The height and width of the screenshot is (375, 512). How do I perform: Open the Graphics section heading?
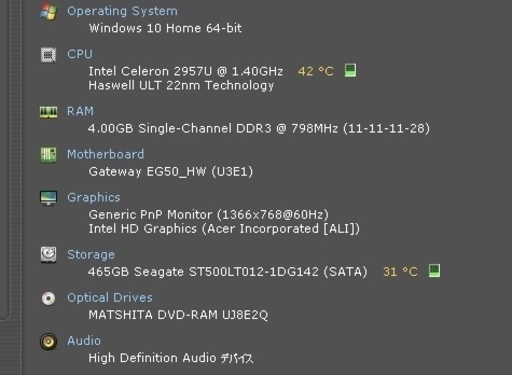point(94,197)
